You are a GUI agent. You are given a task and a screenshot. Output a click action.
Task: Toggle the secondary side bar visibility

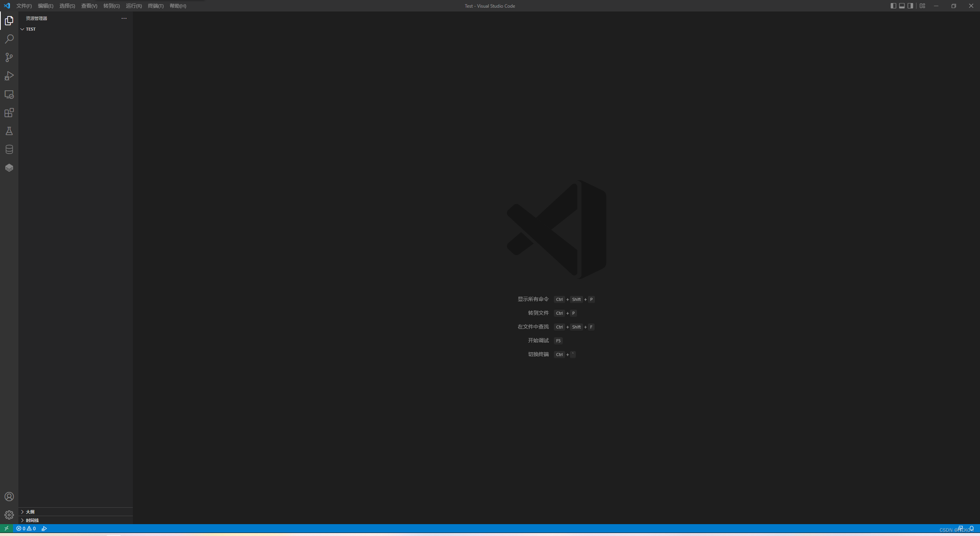[x=910, y=6]
